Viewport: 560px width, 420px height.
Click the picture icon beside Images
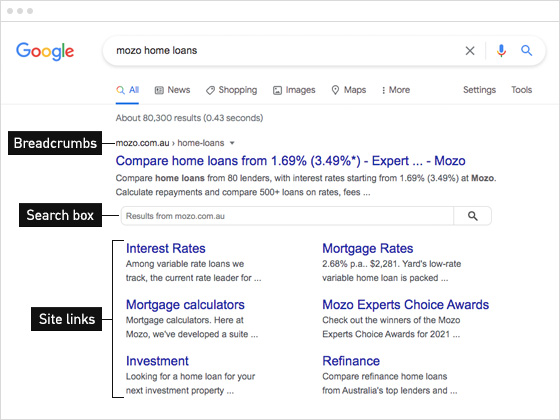[x=277, y=90]
